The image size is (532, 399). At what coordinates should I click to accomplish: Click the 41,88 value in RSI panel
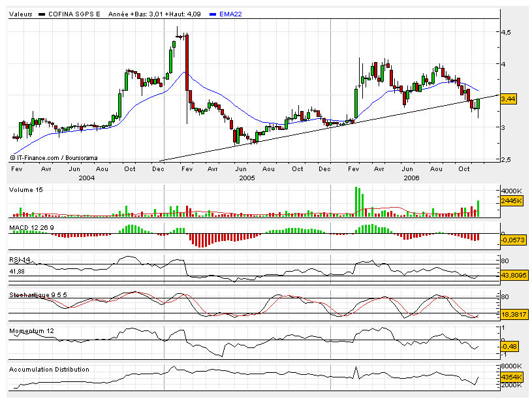tap(18, 272)
